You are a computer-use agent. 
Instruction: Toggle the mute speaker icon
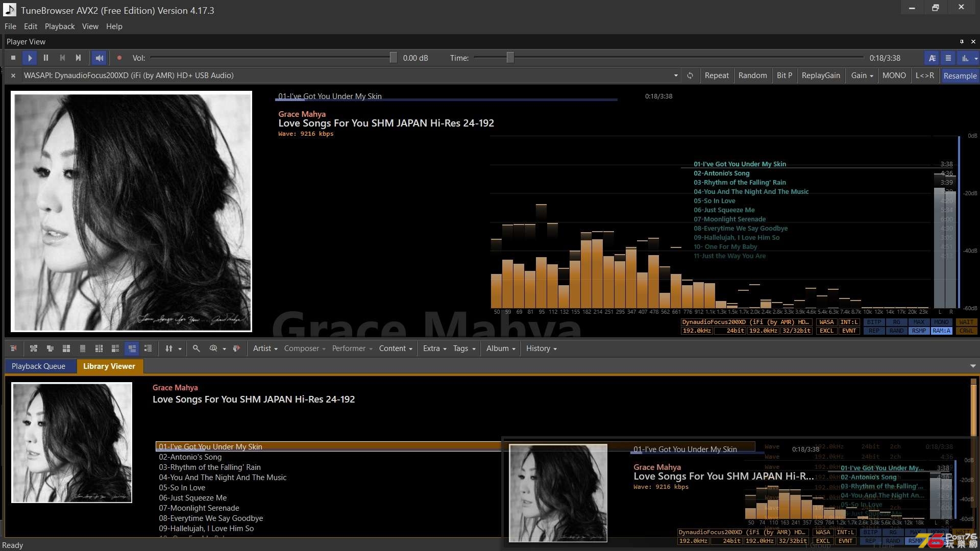point(100,58)
